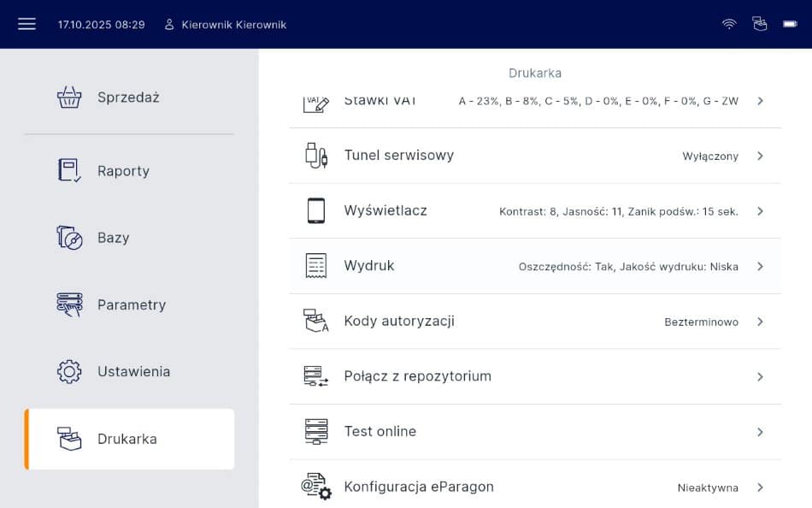Expand Wyświetlacz settings chevron
The image size is (812, 508).
[760, 211]
